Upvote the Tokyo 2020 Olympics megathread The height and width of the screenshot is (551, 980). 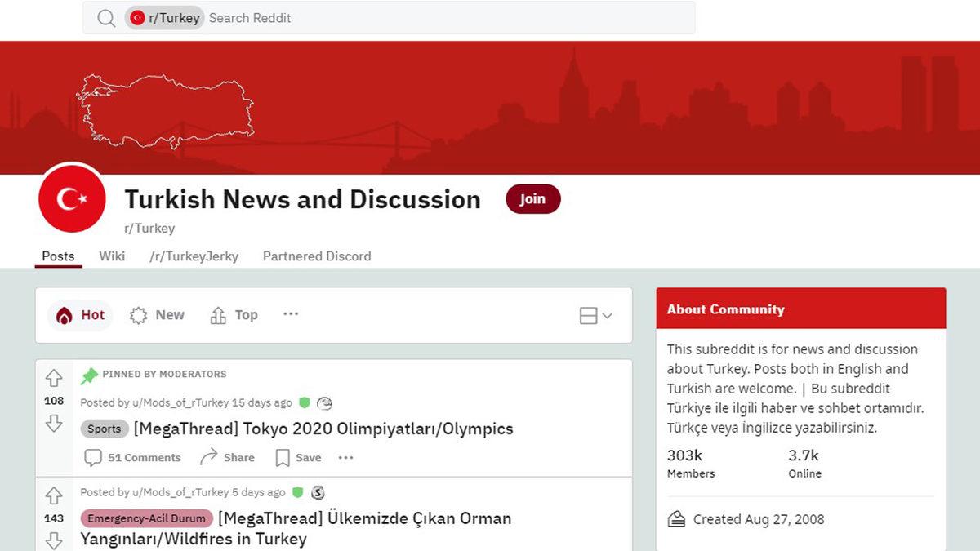click(54, 378)
